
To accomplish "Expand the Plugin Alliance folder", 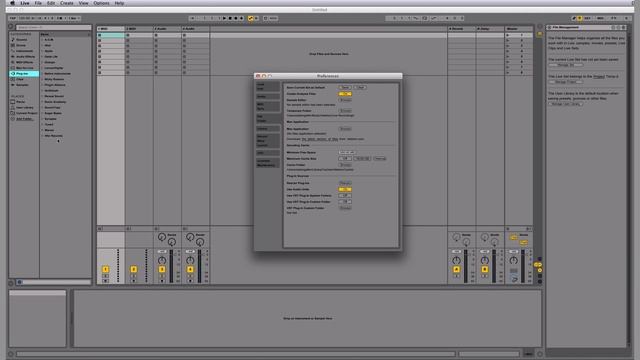I will 42,85.
